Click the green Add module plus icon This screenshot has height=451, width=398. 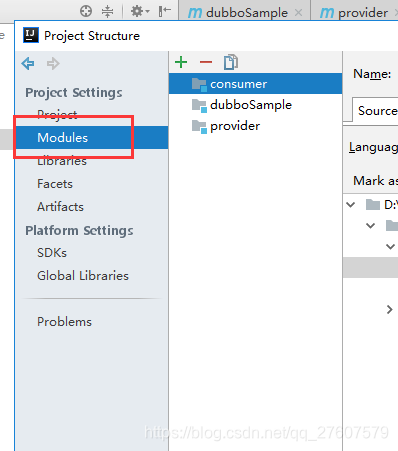[x=181, y=62]
